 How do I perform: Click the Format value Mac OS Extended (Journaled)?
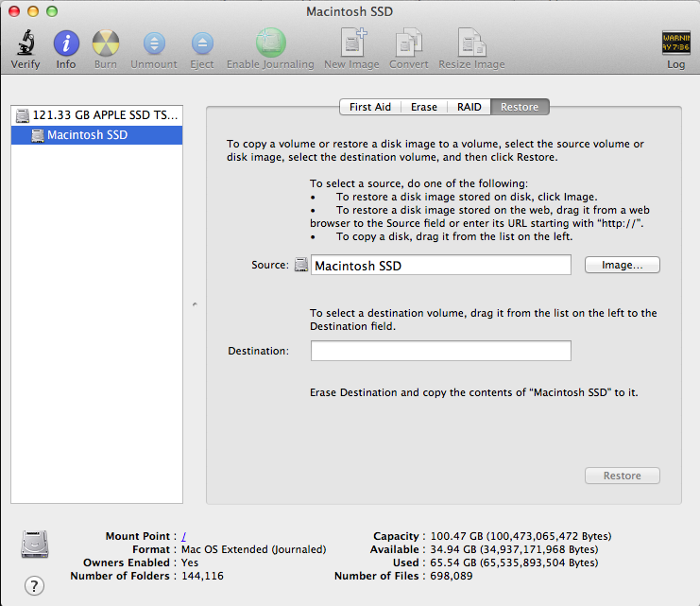click(x=253, y=549)
